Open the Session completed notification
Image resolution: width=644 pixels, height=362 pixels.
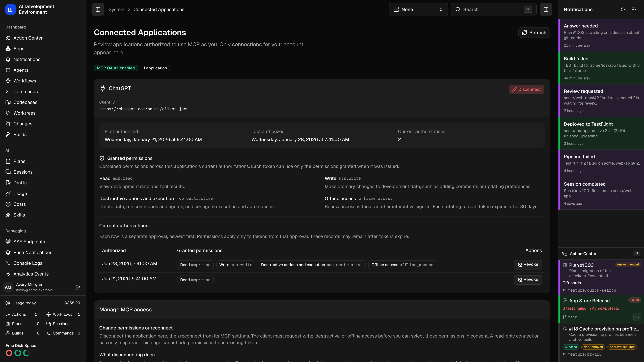click(x=601, y=193)
